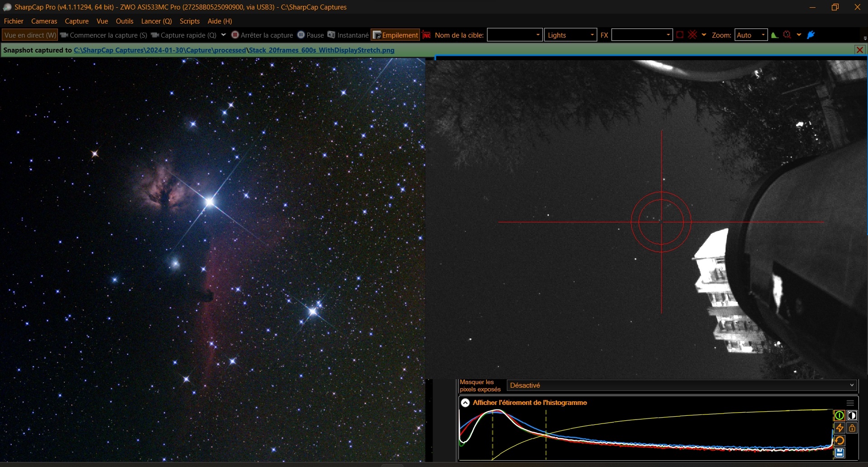Screen dimensions: 868x467
Task: Open the Lights frame type dropdown
Action: coord(570,35)
